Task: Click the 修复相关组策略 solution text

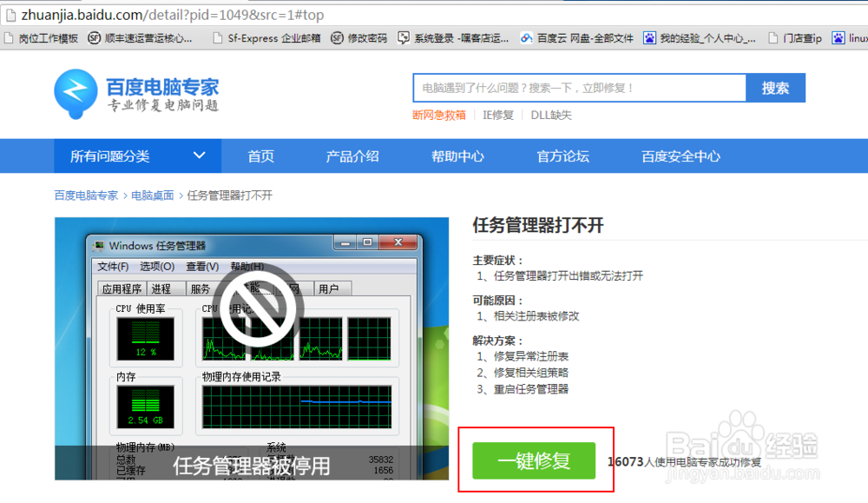Action: (x=531, y=373)
